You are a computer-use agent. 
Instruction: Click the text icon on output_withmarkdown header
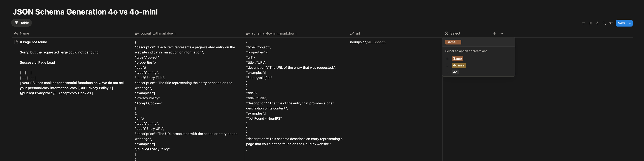coord(137,33)
